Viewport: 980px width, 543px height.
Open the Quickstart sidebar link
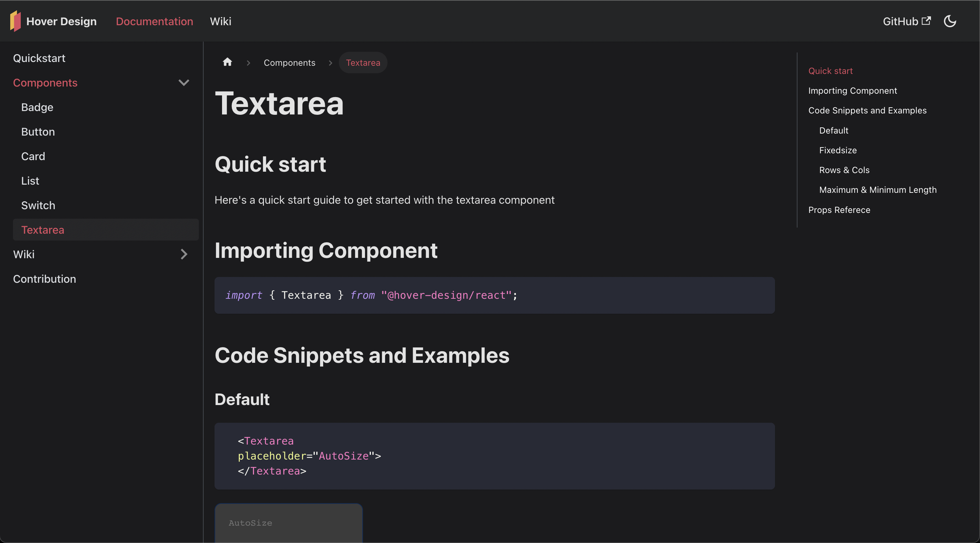39,58
